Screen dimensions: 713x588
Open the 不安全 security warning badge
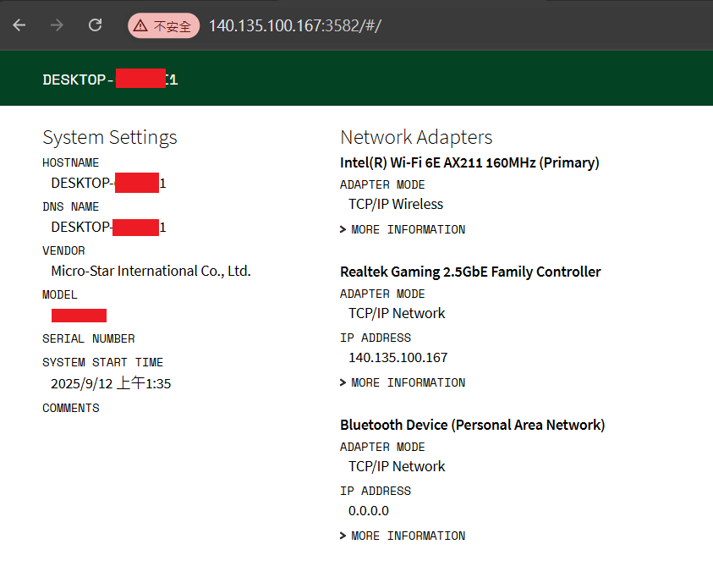164,25
